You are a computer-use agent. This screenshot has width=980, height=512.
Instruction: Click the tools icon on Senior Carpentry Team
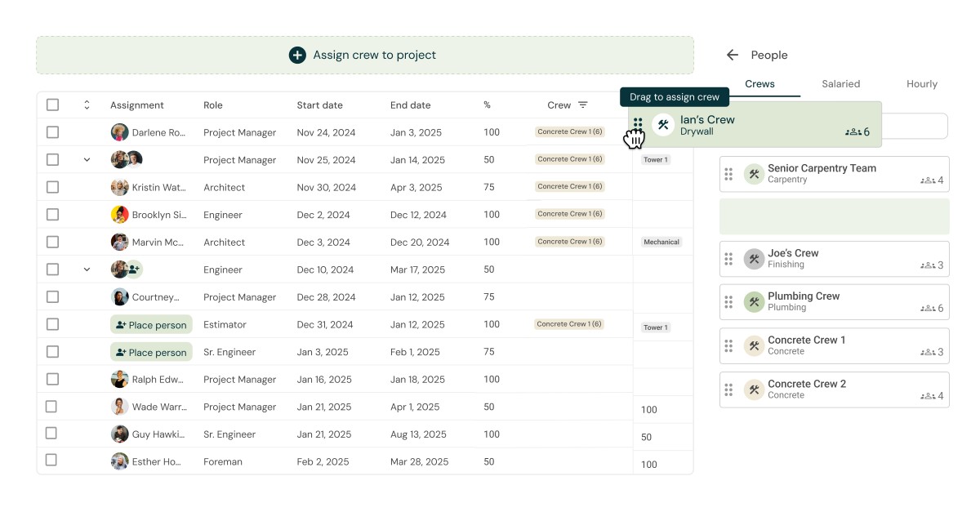(754, 174)
